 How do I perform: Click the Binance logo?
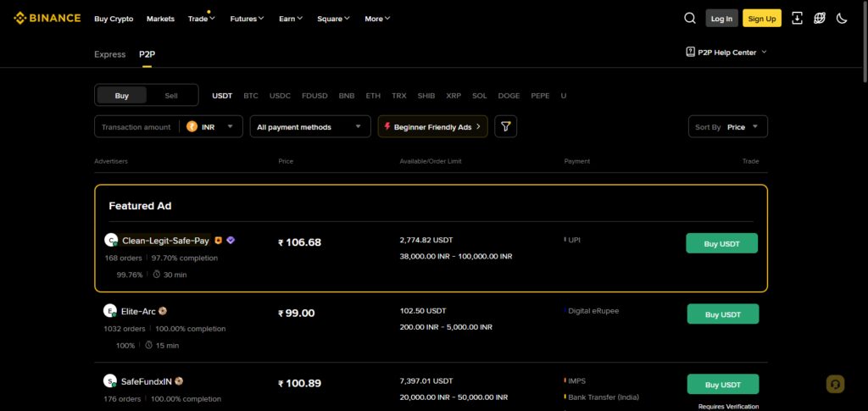(47, 19)
